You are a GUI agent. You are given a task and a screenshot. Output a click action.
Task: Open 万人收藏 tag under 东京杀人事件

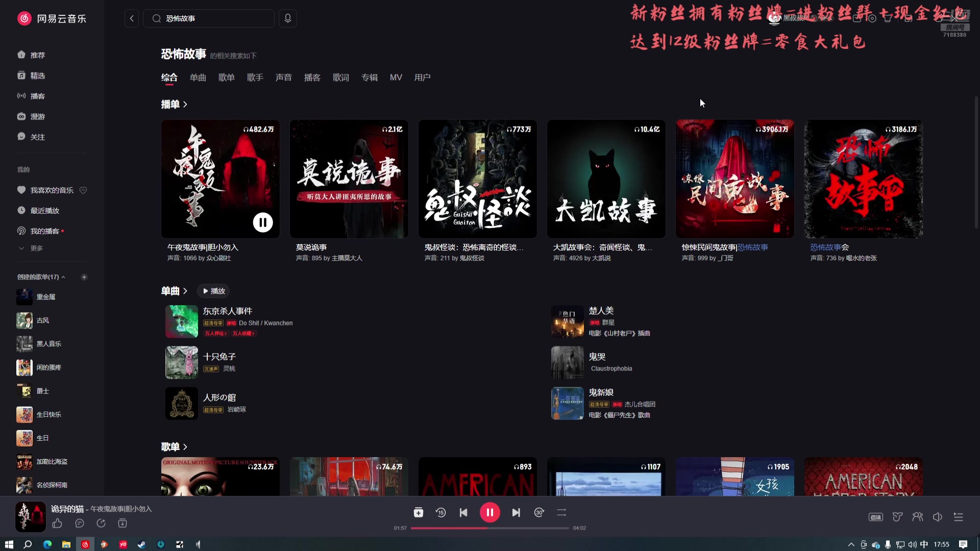243,334
